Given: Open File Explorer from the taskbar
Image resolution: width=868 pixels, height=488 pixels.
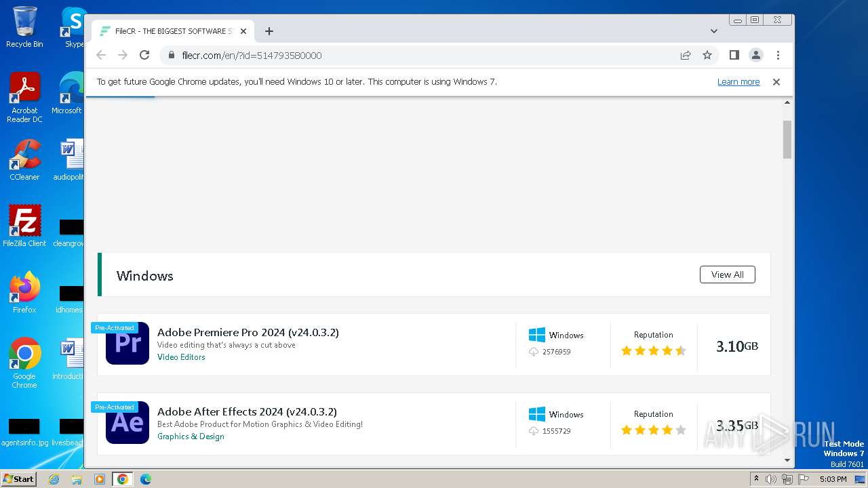Looking at the screenshot, I should [x=77, y=479].
